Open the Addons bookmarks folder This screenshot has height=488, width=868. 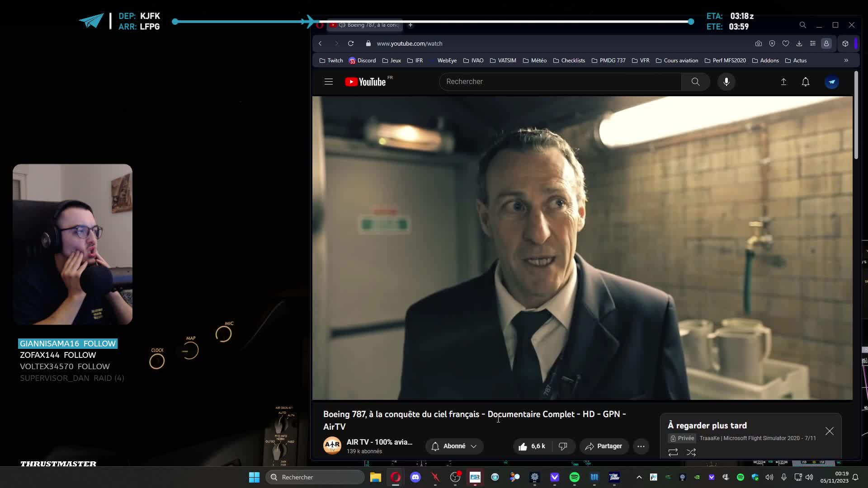pyautogui.click(x=765, y=61)
